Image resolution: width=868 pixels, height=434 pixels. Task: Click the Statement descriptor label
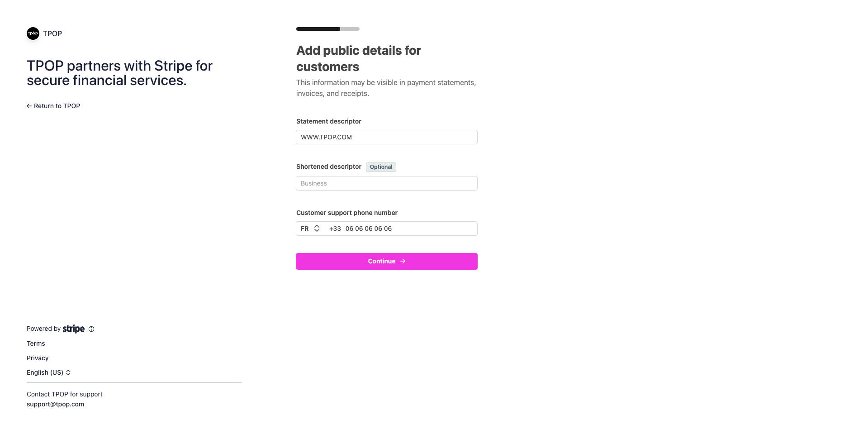[329, 121]
